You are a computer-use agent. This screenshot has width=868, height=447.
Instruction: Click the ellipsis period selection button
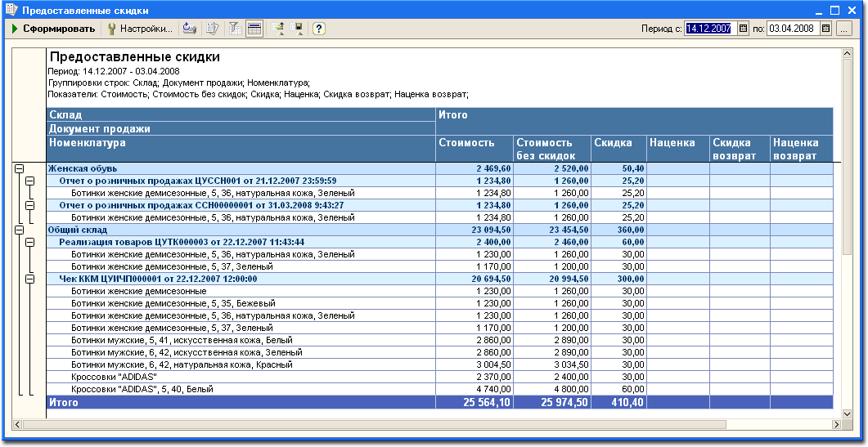click(843, 29)
